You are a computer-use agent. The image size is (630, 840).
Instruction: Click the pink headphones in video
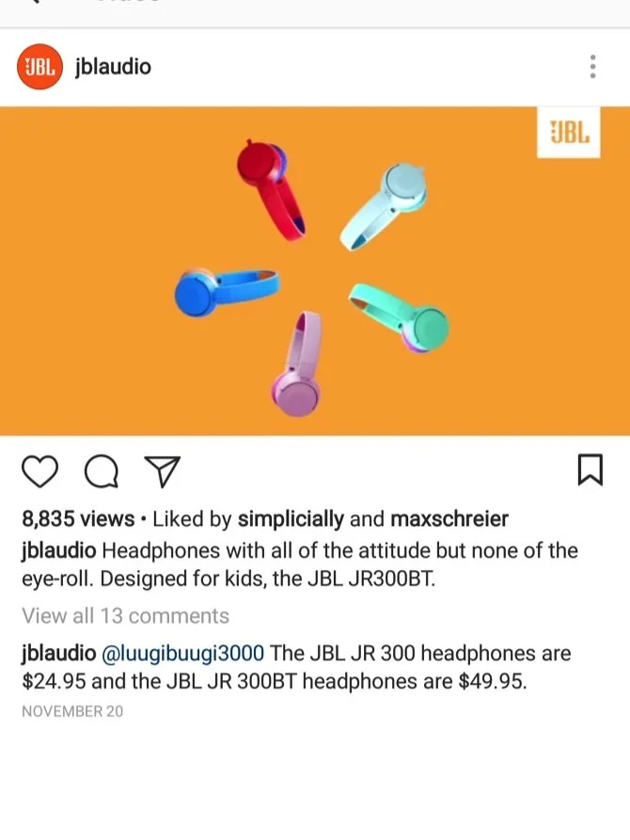click(x=297, y=364)
